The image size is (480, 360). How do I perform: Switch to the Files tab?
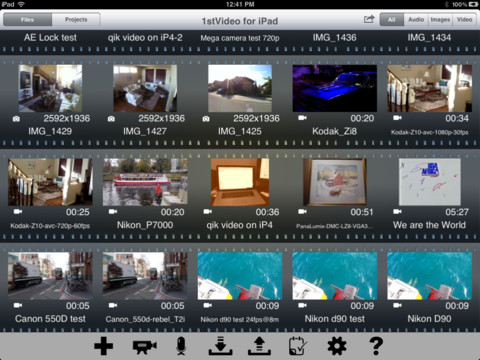pos(27,20)
